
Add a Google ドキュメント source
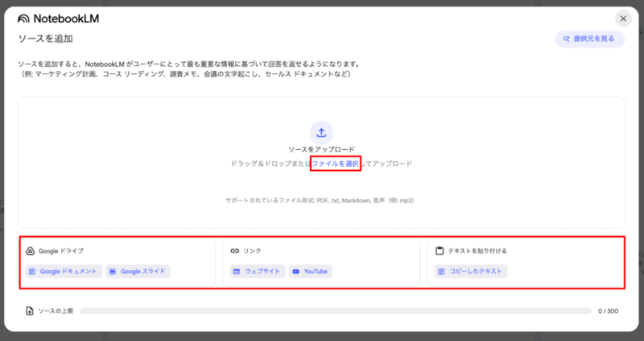[64, 272]
